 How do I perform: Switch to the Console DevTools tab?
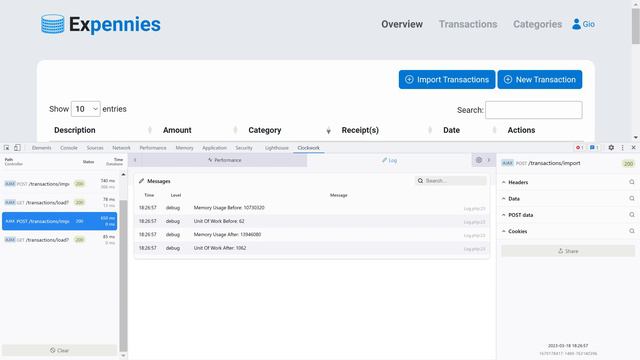[69, 148]
